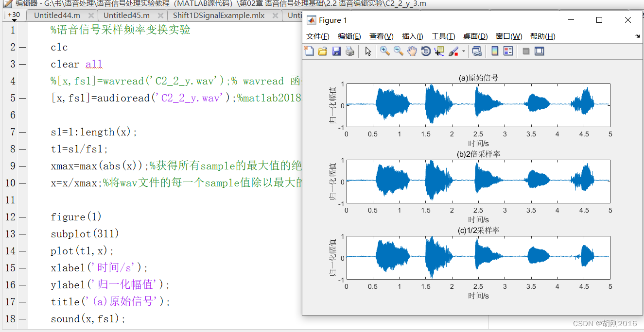Print the figure using the printer icon
644x332 pixels.
(x=349, y=51)
